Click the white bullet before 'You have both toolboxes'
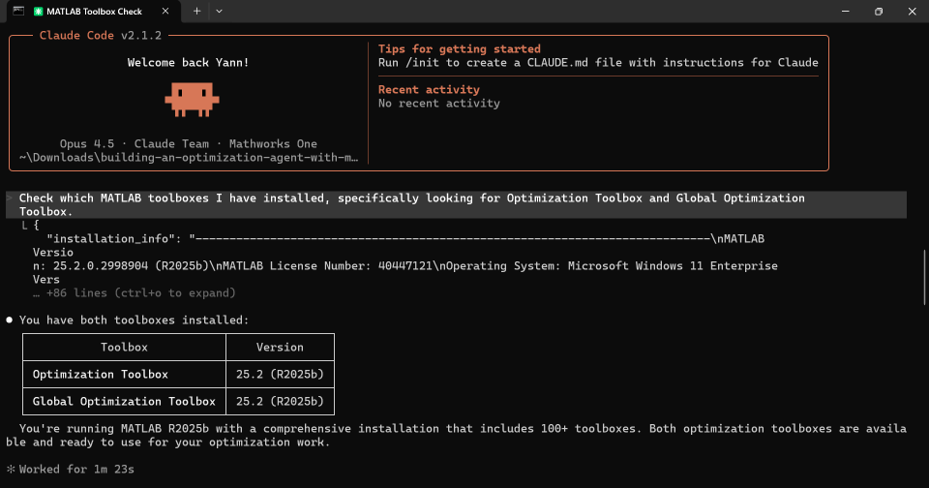Screen dimensions: 929x488 click(x=10, y=320)
